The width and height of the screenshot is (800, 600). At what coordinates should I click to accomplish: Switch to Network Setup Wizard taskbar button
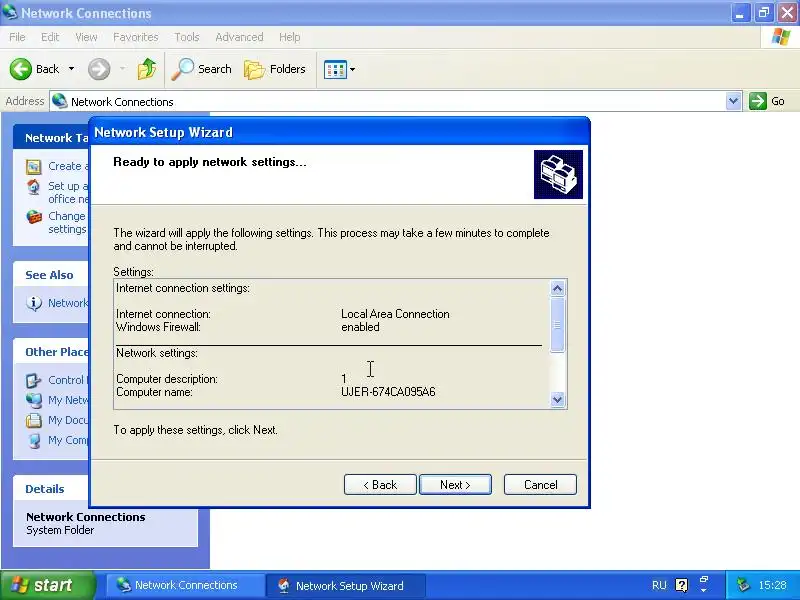(346, 585)
